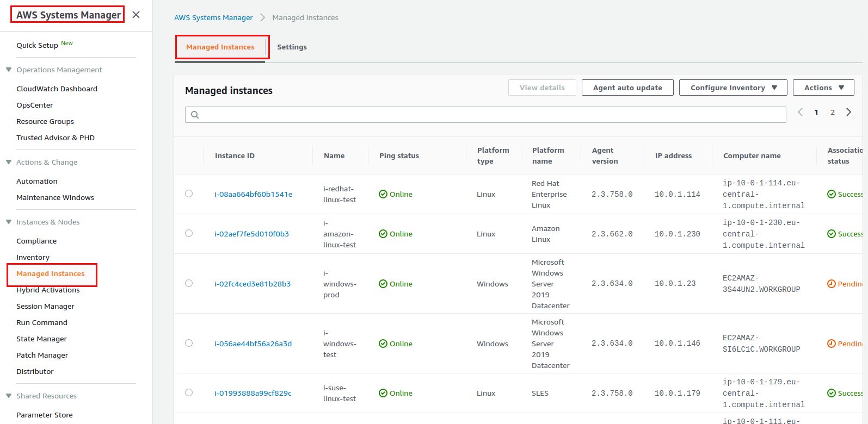The image size is (868, 424).
Task: Open Hybrid Activations
Action: (48, 290)
